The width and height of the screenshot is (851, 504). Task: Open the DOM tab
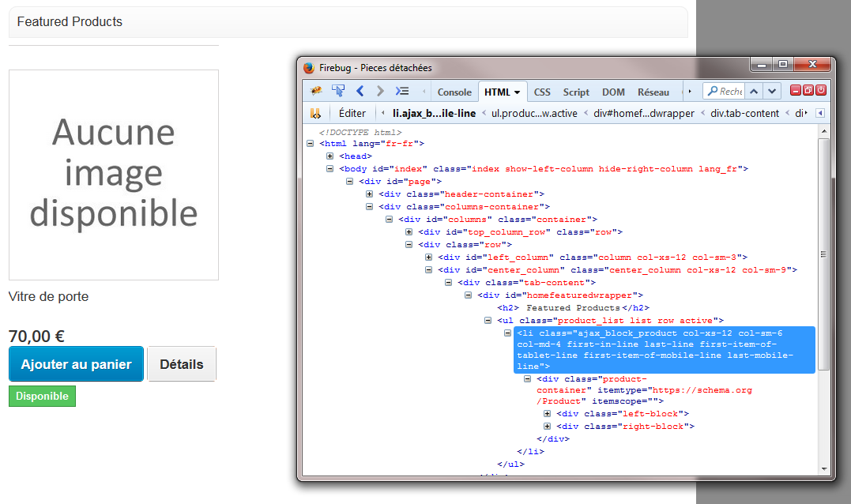pos(613,92)
